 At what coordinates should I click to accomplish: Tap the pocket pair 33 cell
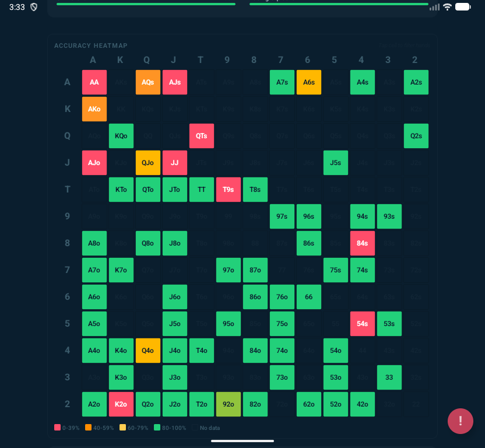pyautogui.click(x=389, y=377)
